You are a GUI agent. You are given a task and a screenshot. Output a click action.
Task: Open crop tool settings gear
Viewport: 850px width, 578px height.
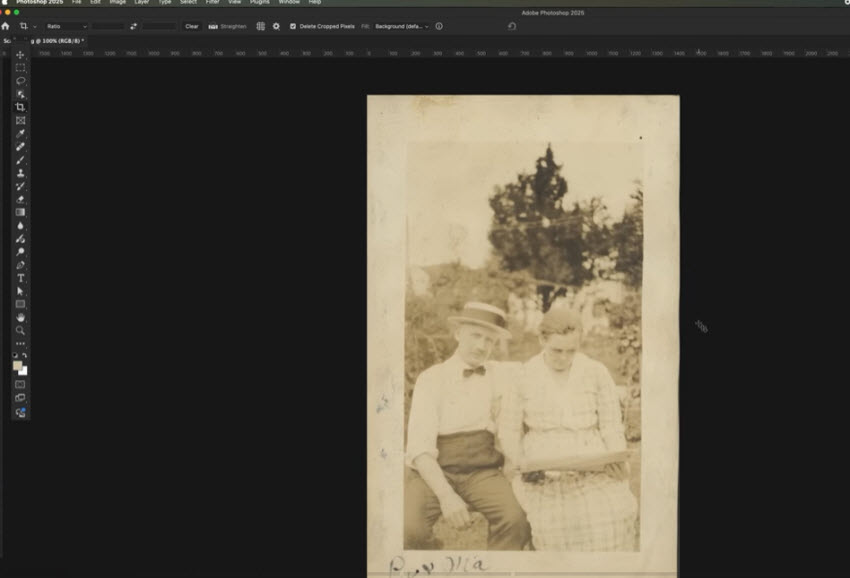tap(275, 26)
